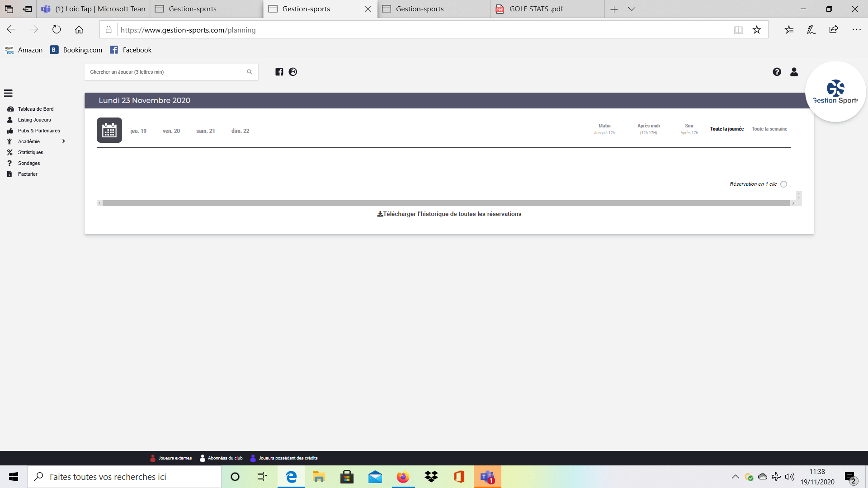
Task: Click the Chercher un Joueur search field
Action: (165, 72)
